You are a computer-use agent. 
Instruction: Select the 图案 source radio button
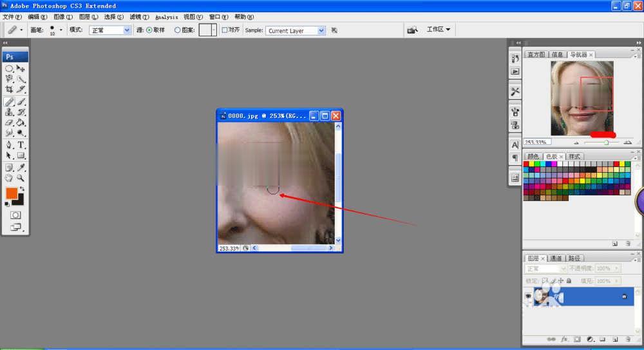[x=178, y=30]
